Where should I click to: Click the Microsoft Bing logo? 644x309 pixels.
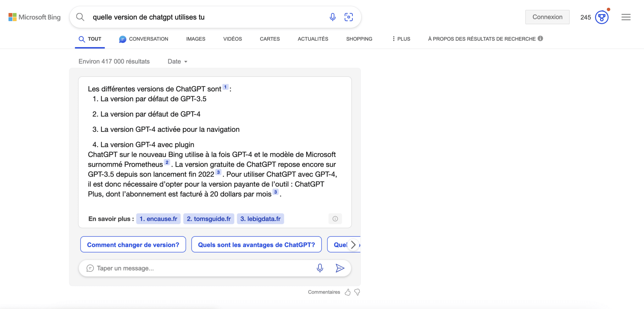35,17
